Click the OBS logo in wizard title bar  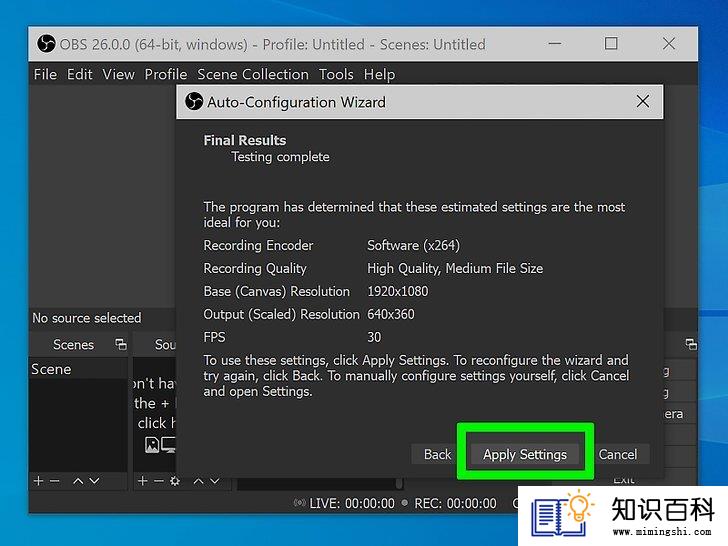click(x=194, y=101)
